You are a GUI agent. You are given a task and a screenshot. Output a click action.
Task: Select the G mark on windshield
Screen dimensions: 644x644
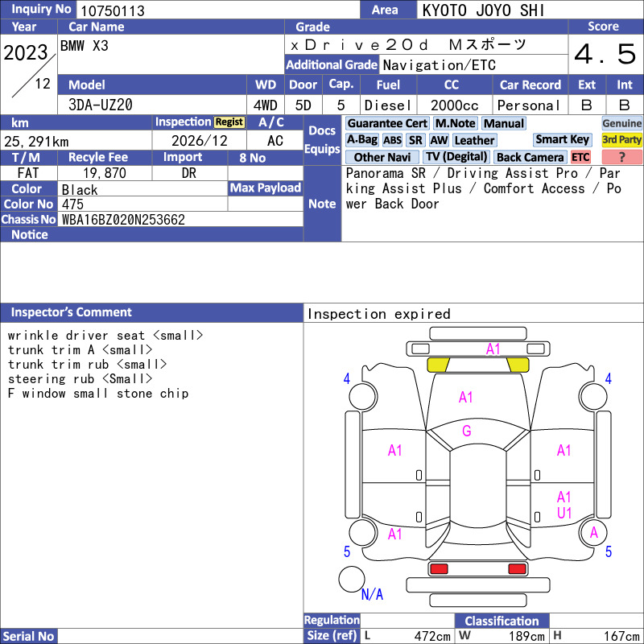pyautogui.click(x=467, y=431)
